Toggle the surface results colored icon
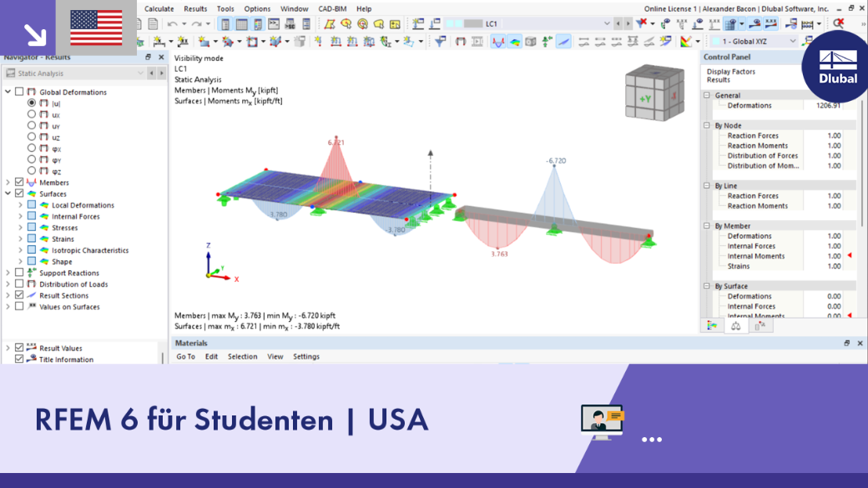This screenshot has height=488, width=868. tap(515, 42)
